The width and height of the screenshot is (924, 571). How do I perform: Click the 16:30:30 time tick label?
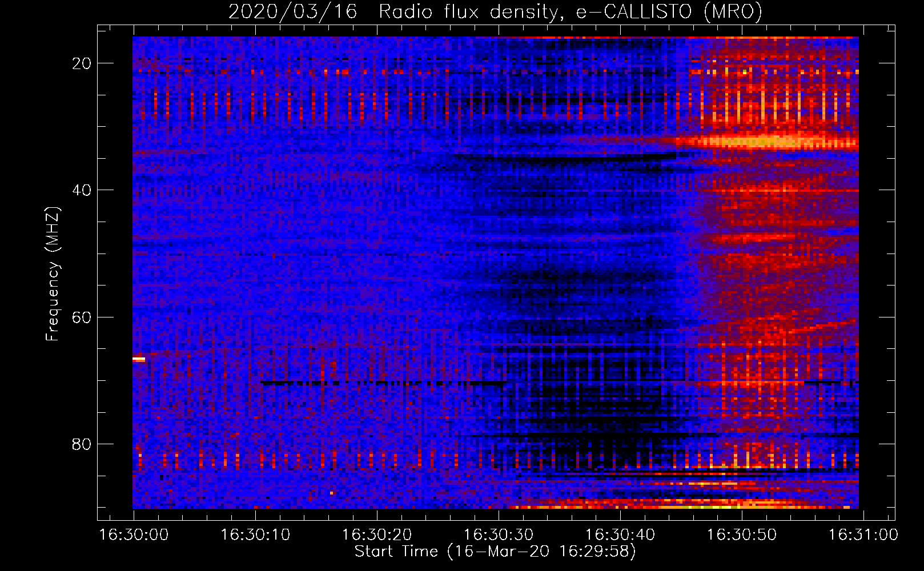(x=499, y=535)
